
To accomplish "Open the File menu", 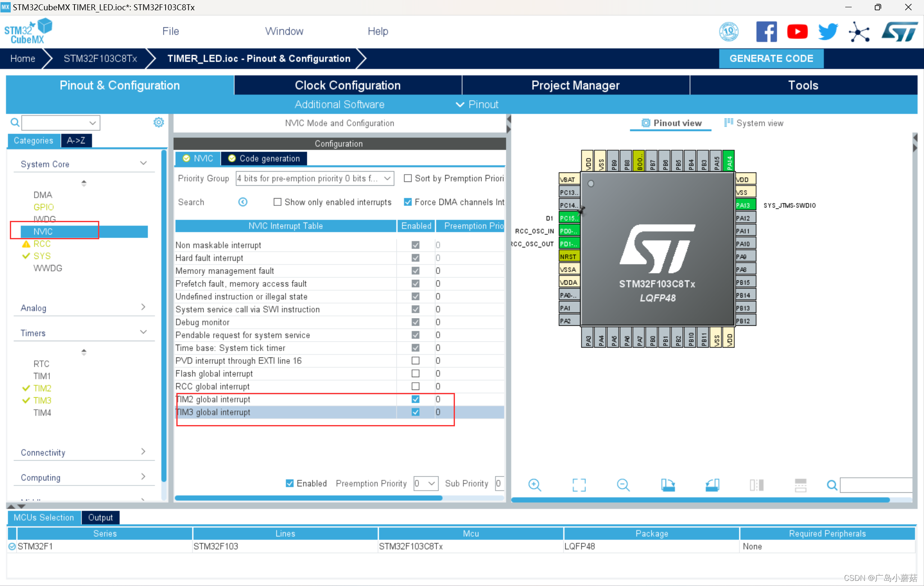I will point(170,31).
